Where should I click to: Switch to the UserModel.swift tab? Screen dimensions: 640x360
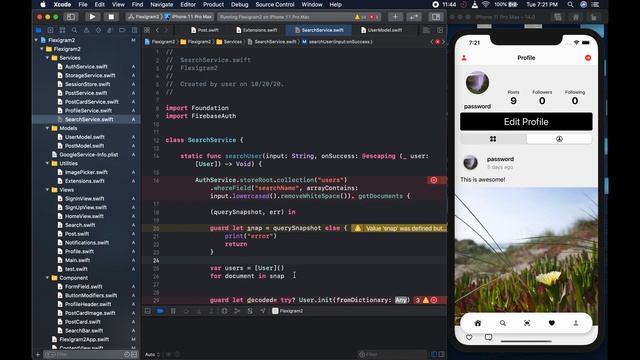[382, 30]
